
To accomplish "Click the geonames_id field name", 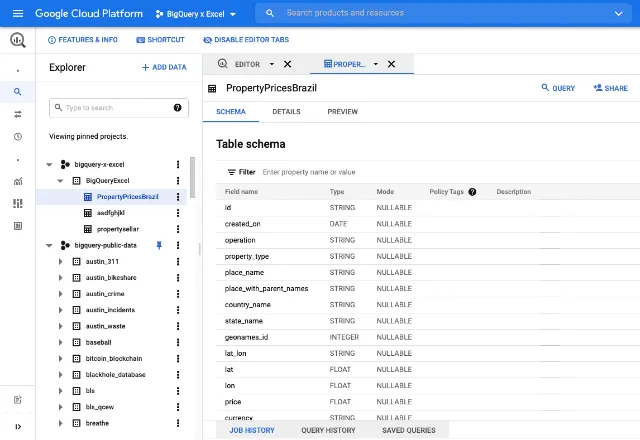I will coord(246,337).
